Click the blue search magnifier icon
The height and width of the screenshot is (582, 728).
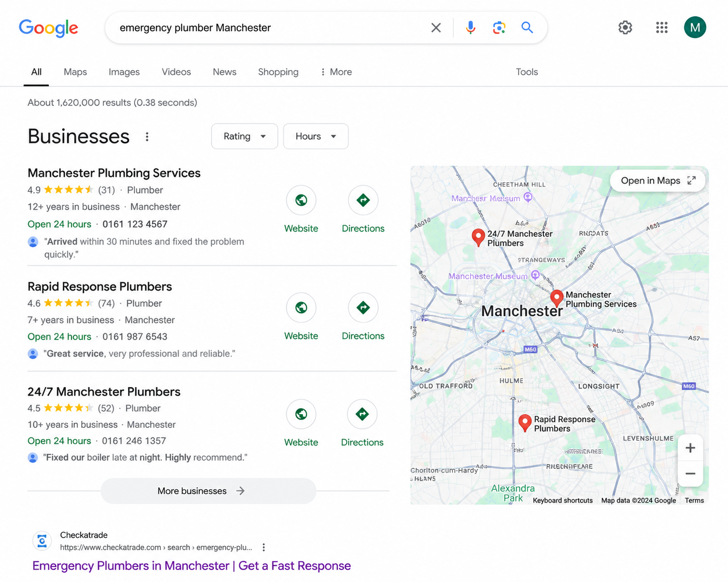click(527, 28)
